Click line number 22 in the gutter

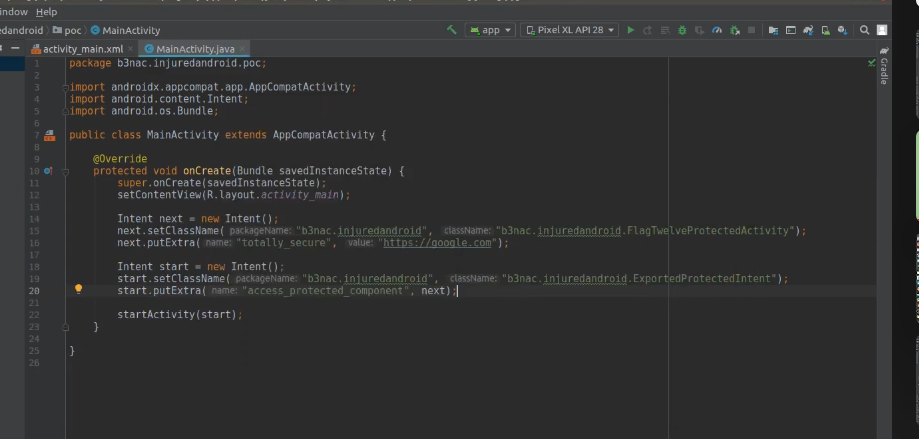coord(34,315)
